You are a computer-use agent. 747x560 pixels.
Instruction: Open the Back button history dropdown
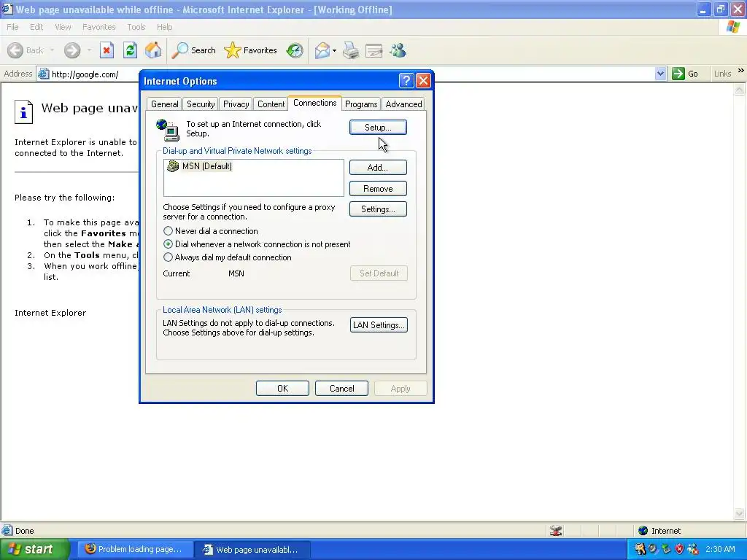pyautogui.click(x=52, y=50)
